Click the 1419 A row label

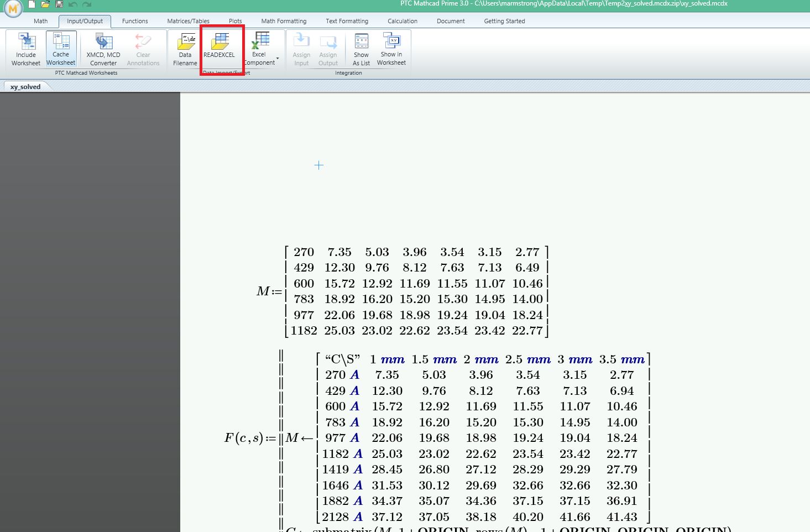coord(342,470)
